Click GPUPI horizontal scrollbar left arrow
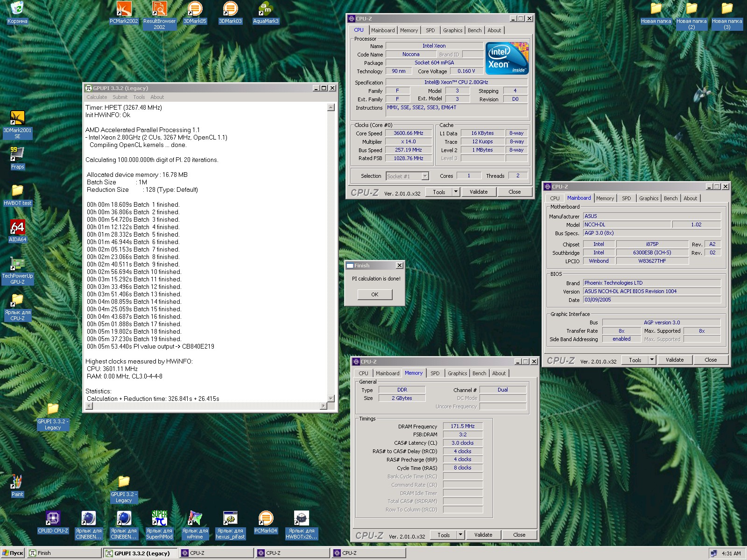The height and width of the screenshot is (560, 747). [89, 406]
